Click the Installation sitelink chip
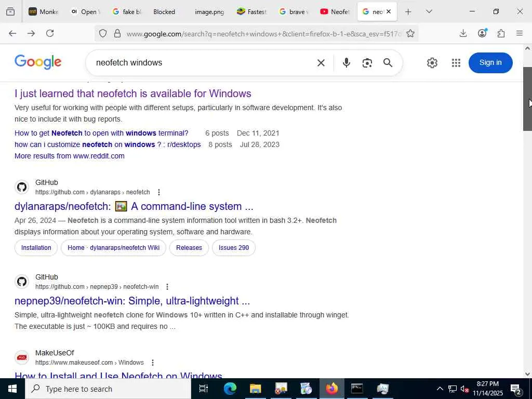532x399 pixels. pos(36,248)
